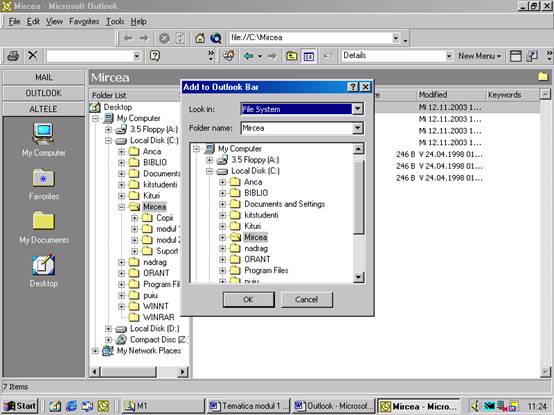
Task: Open the My Computer shortcut in Outlook Bar
Action: coord(43,140)
